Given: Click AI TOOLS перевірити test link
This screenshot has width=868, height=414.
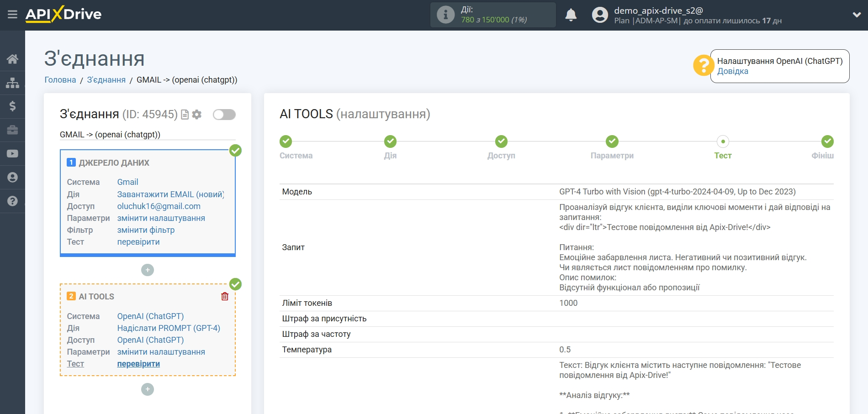Looking at the screenshot, I should (138, 364).
